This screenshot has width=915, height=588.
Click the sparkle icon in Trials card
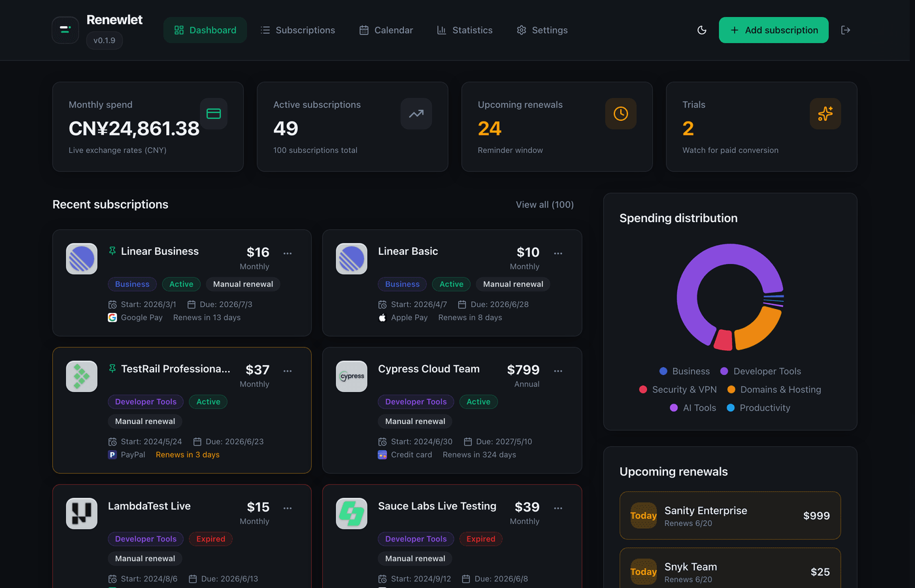point(825,114)
